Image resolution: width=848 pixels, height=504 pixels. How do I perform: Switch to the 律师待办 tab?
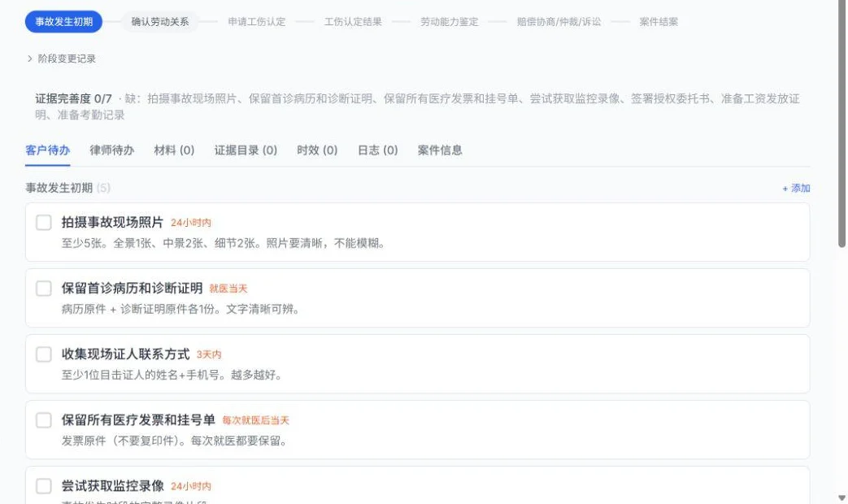(x=112, y=150)
